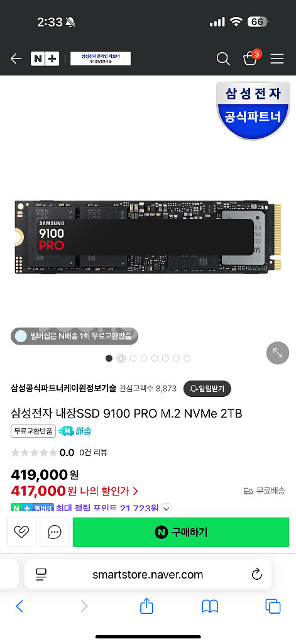The width and height of the screenshot is (296, 644).
Task: Open Safari share sheet icon
Action: [146, 606]
